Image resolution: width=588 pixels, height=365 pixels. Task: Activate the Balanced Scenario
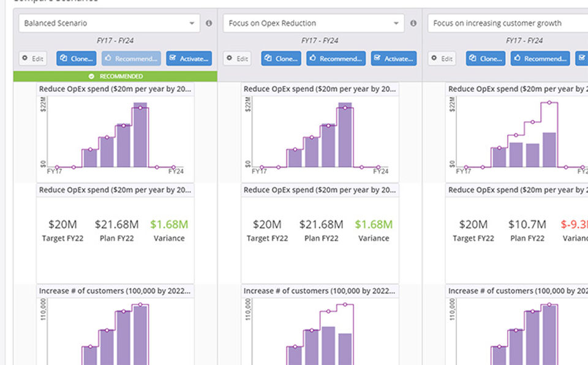pyautogui.click(x=189, y=59)
